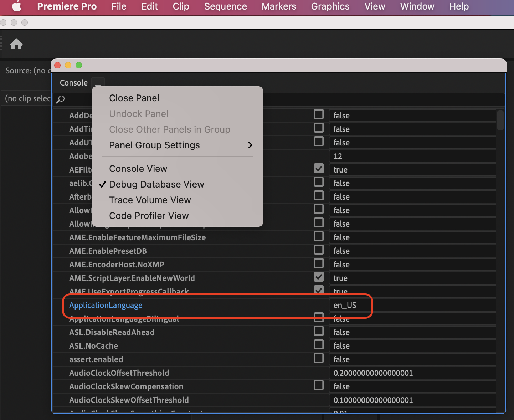Viewport: 514px width, 420px height.
Task: Select the ApplicationLanguage row label
Action: click(106, 305)
